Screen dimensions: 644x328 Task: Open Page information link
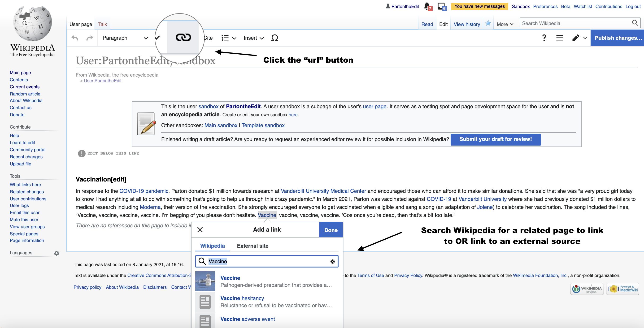pyautogui.click(x=27, y=240)
